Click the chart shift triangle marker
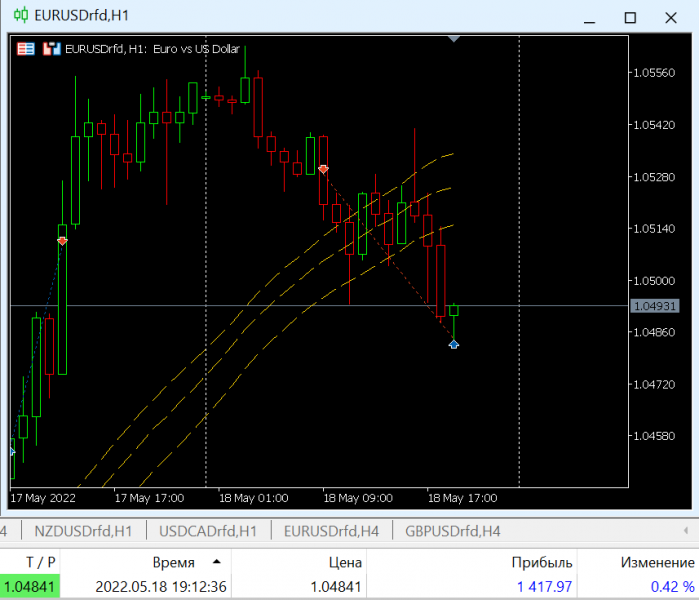 [x=454, y=39]
